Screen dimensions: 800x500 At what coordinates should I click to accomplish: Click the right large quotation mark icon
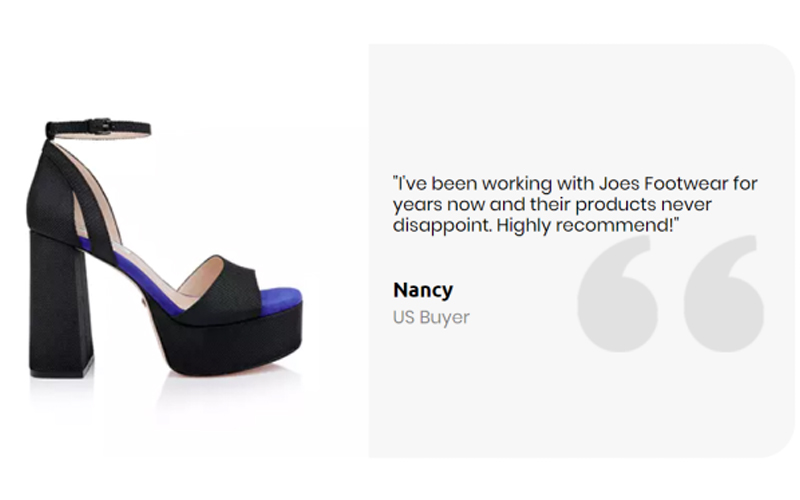coord(723,293)
